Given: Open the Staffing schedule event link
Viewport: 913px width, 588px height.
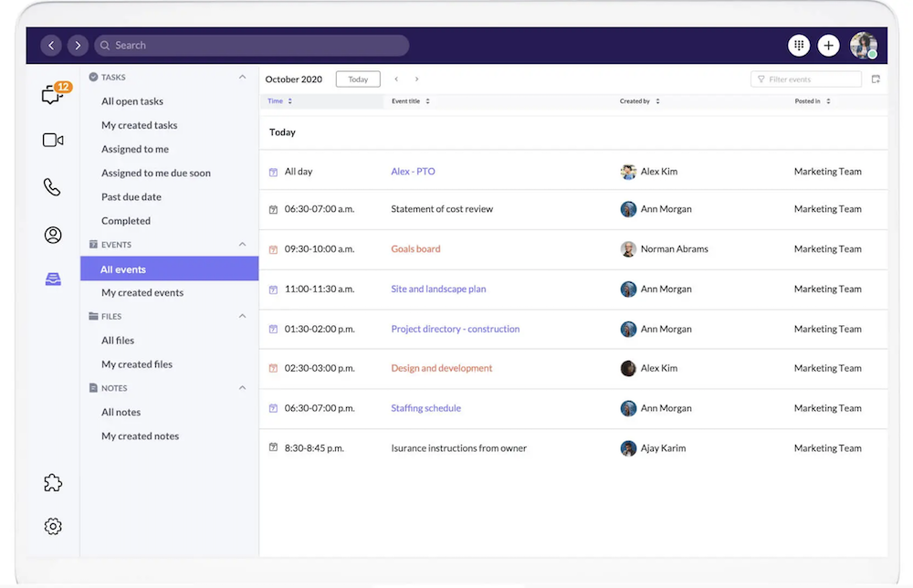Looking at the screenshot, I should tap(425, 408).
